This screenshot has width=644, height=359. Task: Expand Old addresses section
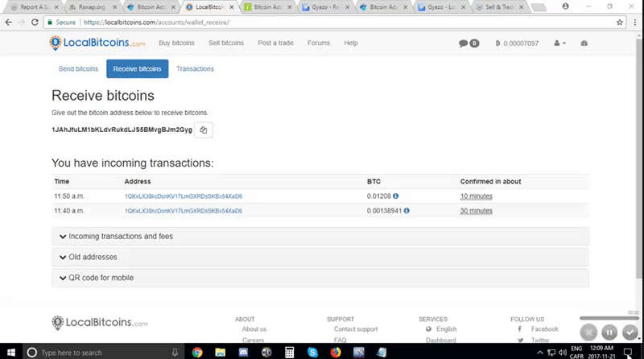point(320,257)
